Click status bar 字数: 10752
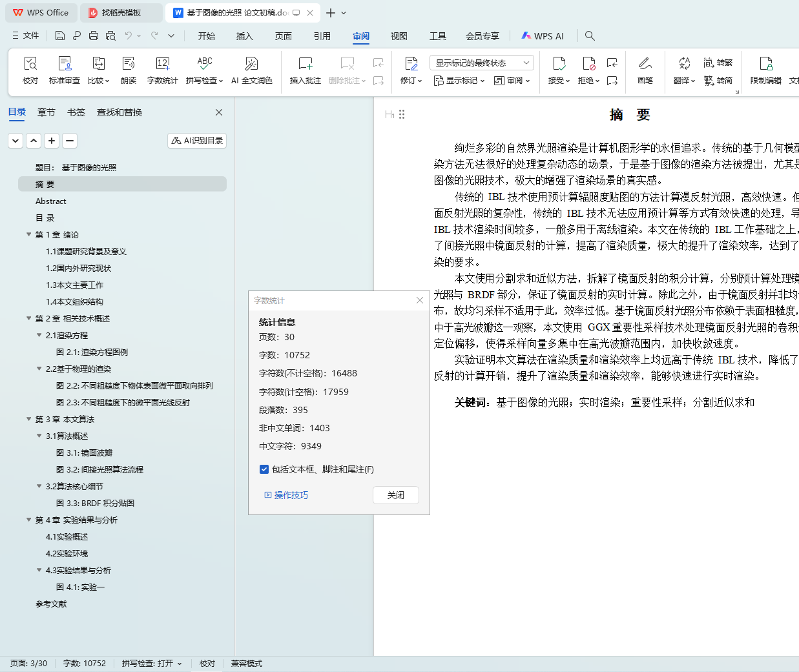Viewport: 799px width, 672px height. pos(85,664)
